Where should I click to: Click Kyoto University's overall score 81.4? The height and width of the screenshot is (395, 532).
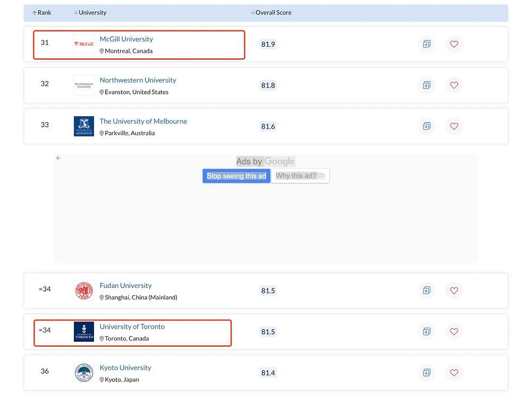(x=268, y=373)
